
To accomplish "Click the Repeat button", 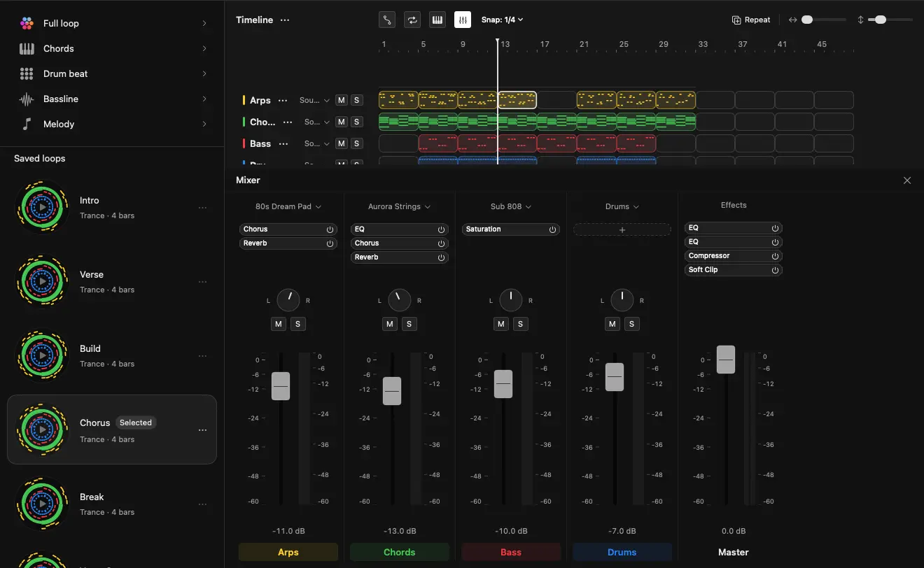I will (x=751, y=20).
